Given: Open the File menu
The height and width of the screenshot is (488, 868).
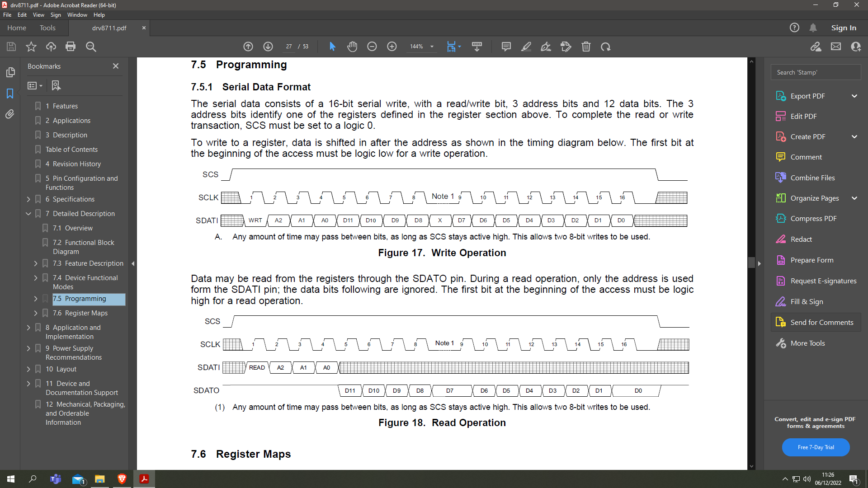Looking at the screenshot, I should [7, 15].
